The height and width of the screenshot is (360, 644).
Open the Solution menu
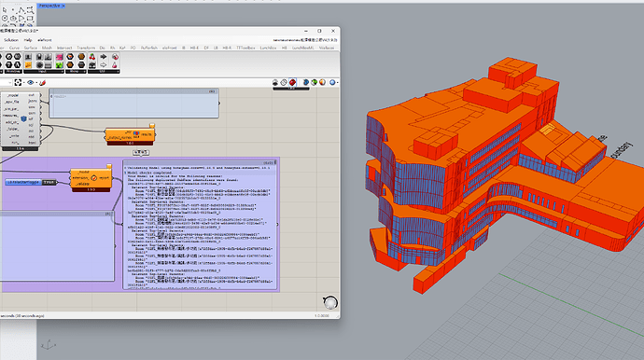(x=11, y=40)
